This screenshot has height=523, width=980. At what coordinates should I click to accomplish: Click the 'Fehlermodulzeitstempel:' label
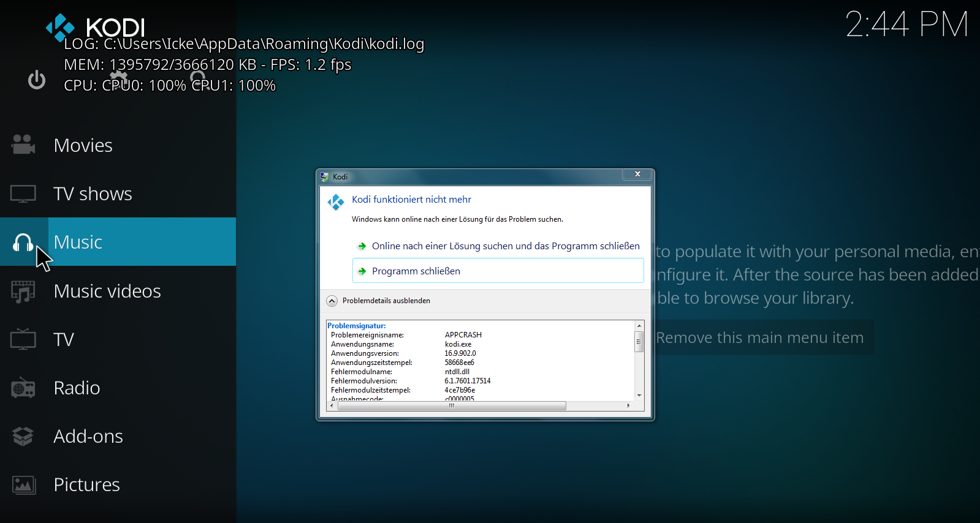pyautogui.click(x=371, y=390)
